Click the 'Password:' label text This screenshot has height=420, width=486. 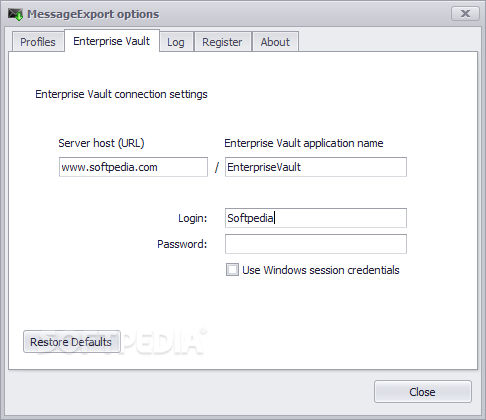(182, 244)
